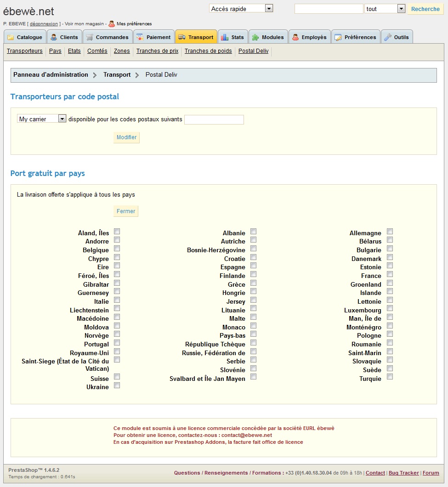
Task: Open the Transporteurs submenu link
Action: [24, 51]
